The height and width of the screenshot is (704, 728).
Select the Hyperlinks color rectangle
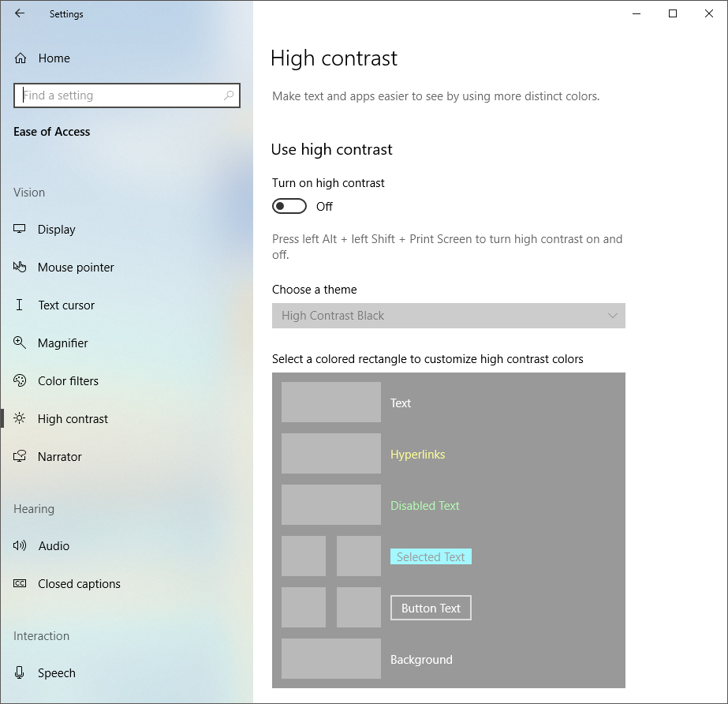[x=331, y=454]
